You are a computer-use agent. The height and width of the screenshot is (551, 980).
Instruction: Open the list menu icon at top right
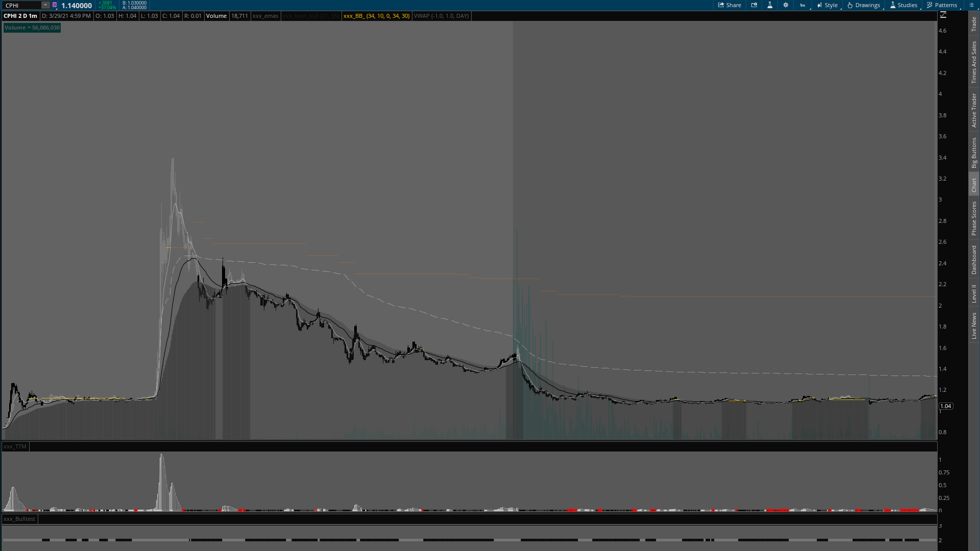(x=971, y=5)
